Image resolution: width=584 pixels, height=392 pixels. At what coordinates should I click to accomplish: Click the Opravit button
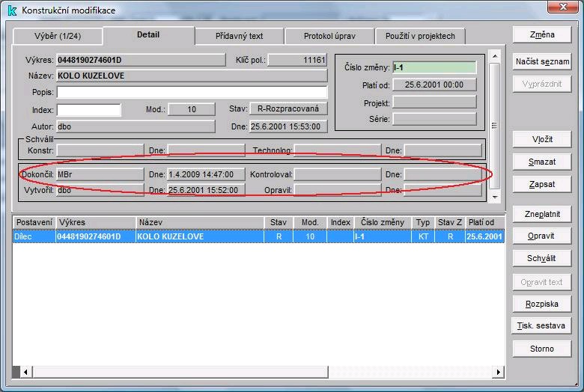point(542,236)
